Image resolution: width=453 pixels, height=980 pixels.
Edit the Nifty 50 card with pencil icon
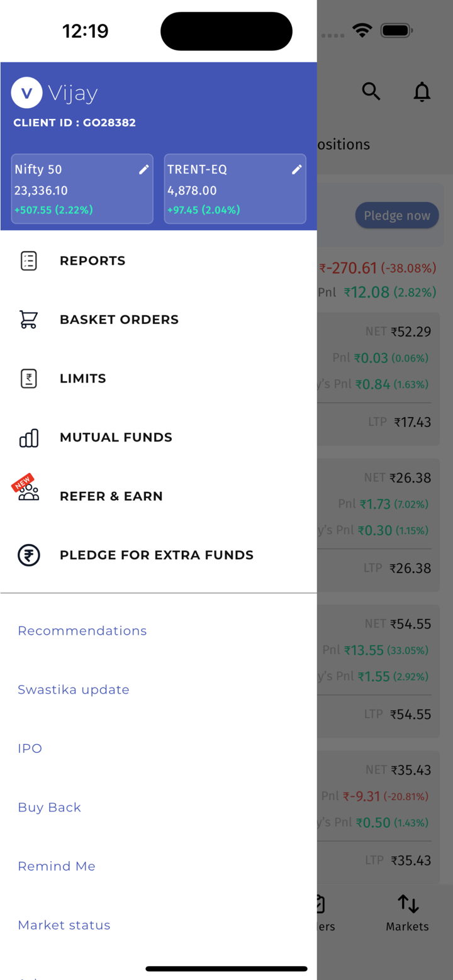click(x=143, y=169)
